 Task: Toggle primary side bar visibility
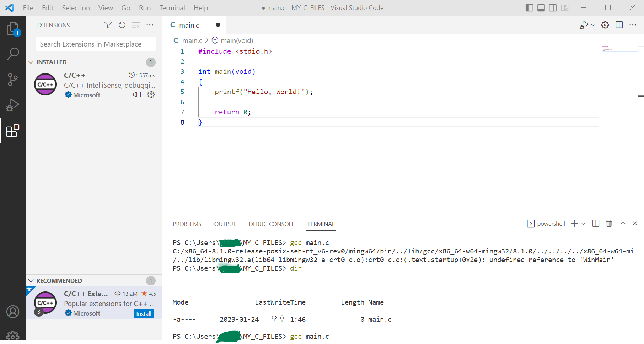coord(529,8)
